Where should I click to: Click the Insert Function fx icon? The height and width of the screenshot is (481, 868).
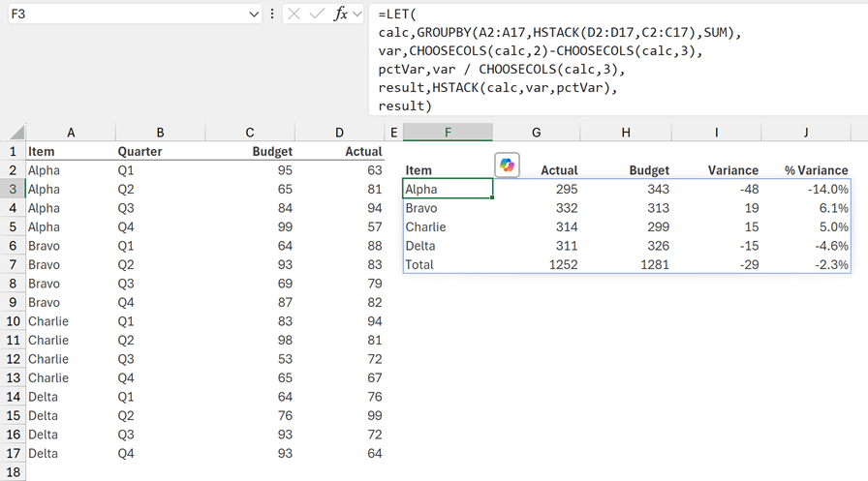pos(340,15)
